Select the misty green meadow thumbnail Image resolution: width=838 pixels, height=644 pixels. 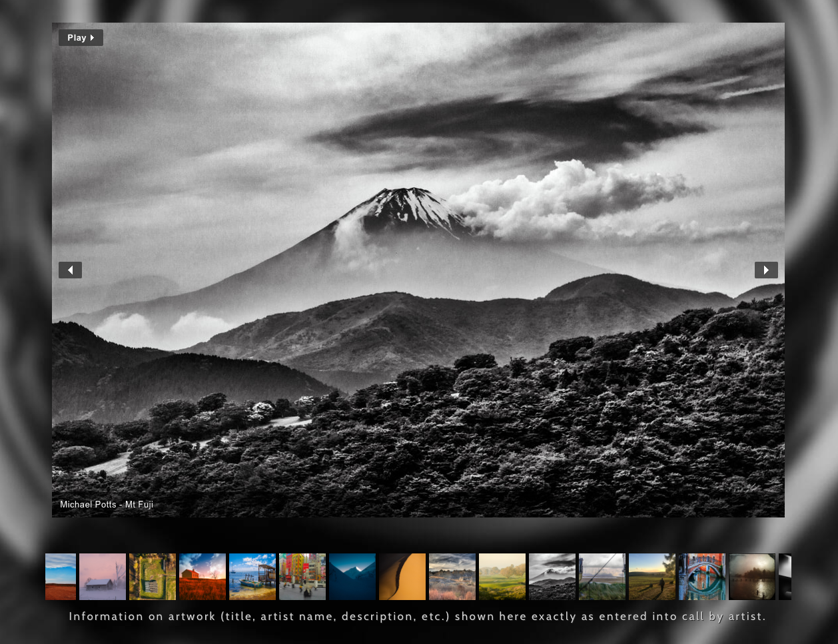click(x=502, y=576)
